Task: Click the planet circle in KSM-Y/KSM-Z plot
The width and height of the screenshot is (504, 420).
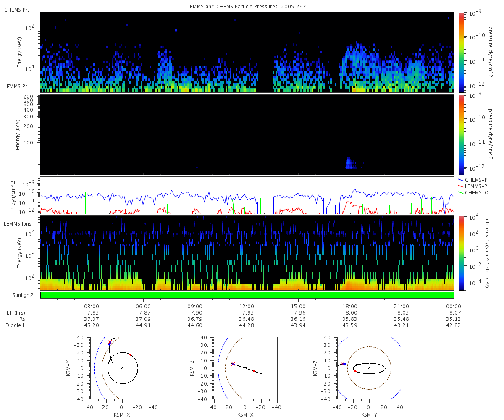Action: pos(369,368)
